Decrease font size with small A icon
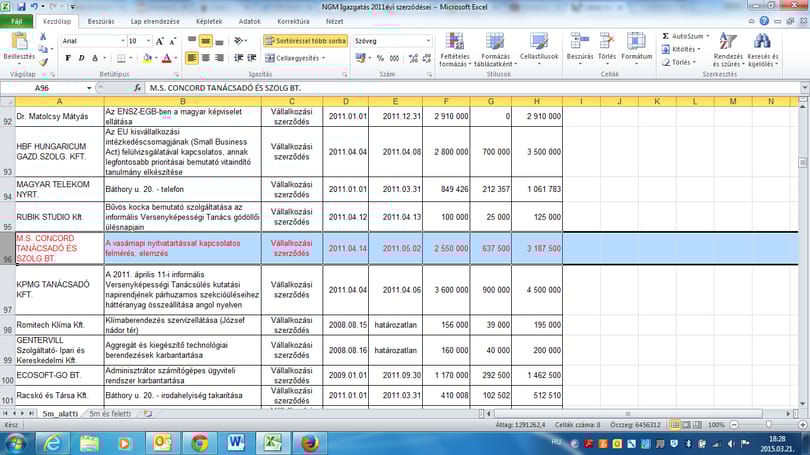810x455 pixels. pos(173,41)
